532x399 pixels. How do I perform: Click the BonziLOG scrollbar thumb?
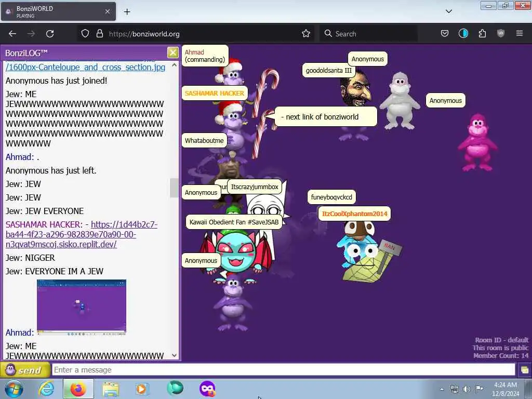click(x=175, y=188)
